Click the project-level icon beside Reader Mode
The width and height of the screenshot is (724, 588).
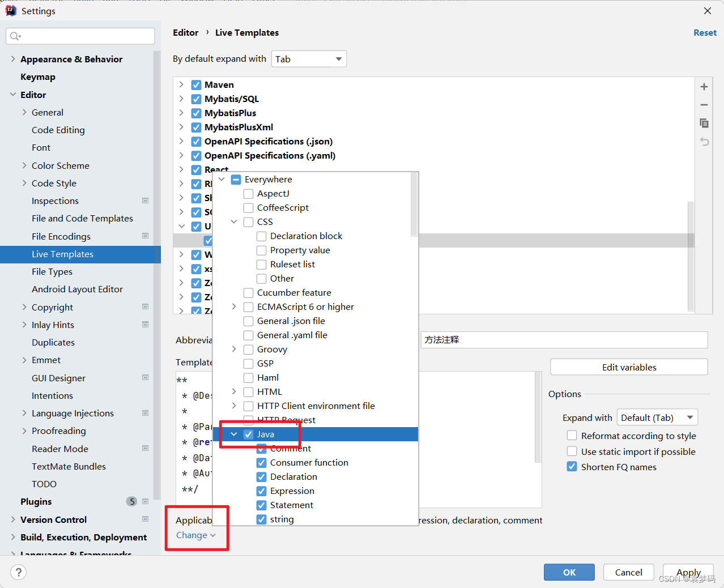pyautogui.click(x=146, y=449)
